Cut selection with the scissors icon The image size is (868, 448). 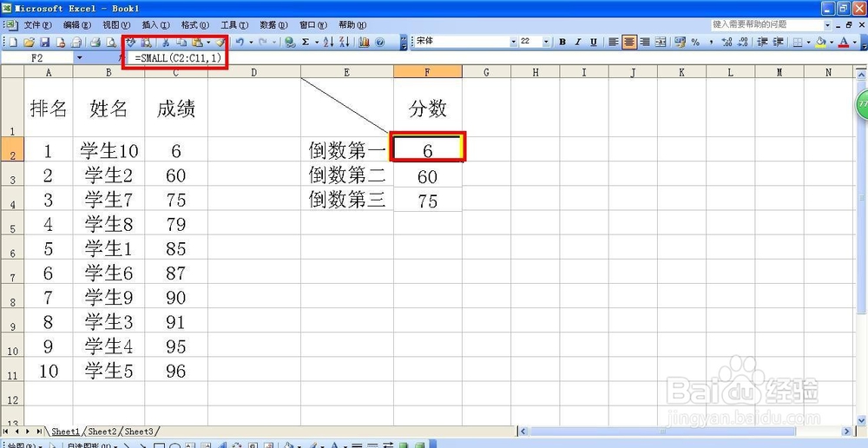165,42
